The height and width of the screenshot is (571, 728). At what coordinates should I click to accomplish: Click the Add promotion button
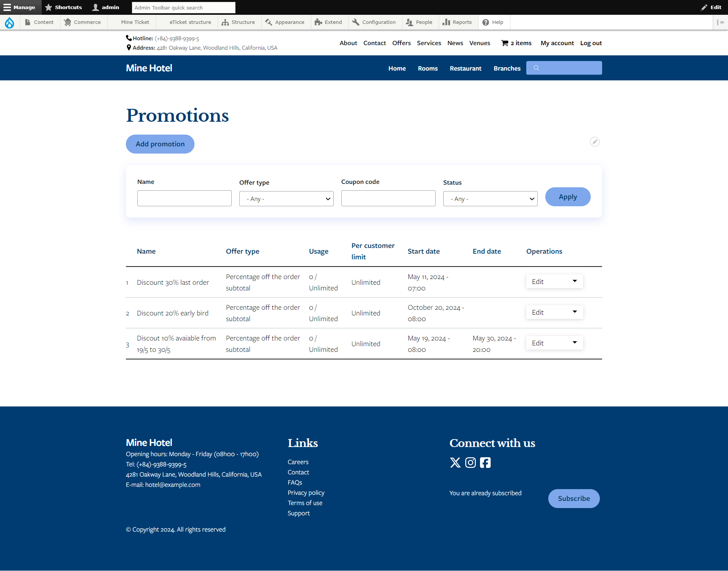pos(160,144)
